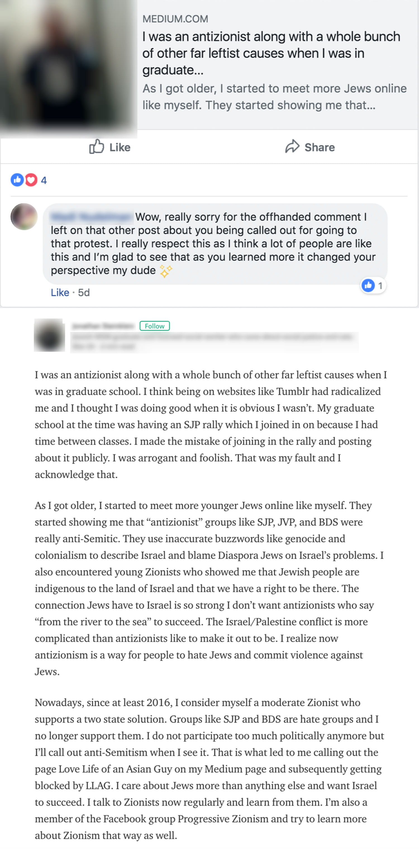This screenshot has height=868, width=419.
Task: Click the thumbs-up Like icon under the post
Action: [x=97, y=147]
